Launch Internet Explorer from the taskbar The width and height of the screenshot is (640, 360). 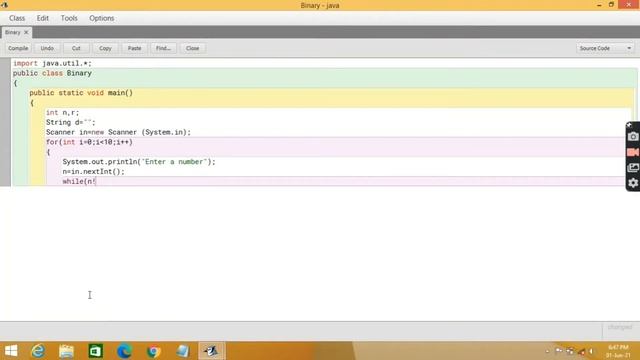(x=38, y=351)
